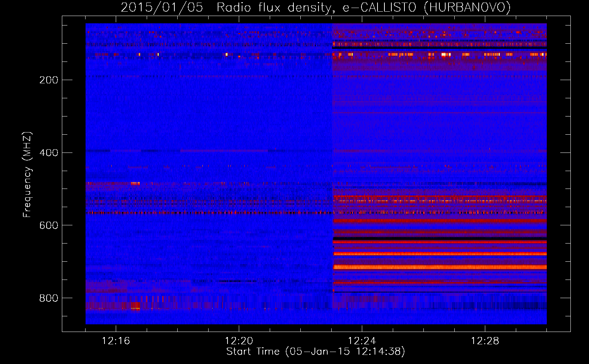Select the 200 frequency tick label
This screenshot has height=364, width=589.
point(49,80)
